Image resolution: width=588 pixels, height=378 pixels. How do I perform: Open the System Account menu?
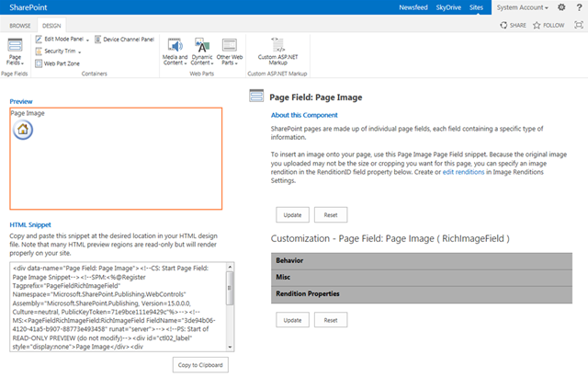(523, 7)
